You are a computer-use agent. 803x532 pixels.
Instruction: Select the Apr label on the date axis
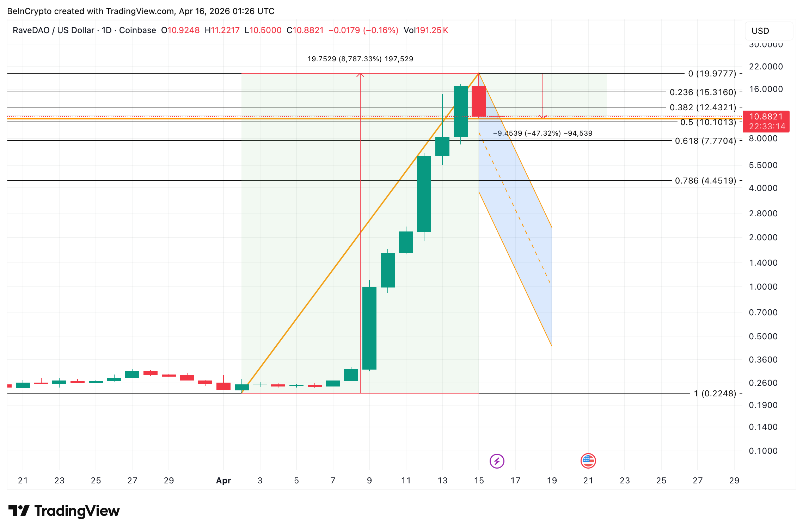[223, 480]
